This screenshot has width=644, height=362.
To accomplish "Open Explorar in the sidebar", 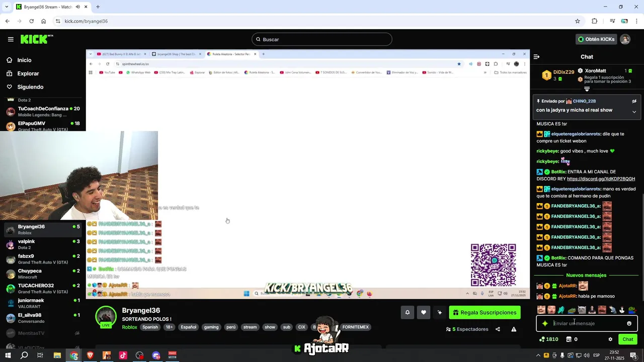I will (28, 73).
